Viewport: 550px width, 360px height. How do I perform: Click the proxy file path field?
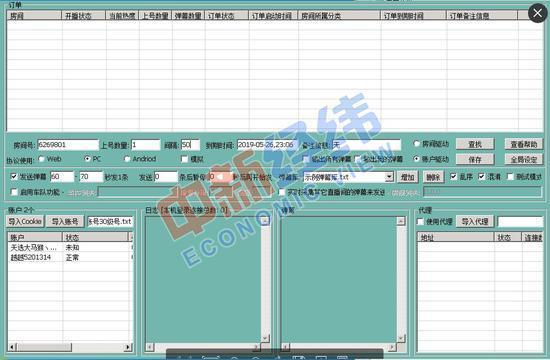[x=520, y=221]
